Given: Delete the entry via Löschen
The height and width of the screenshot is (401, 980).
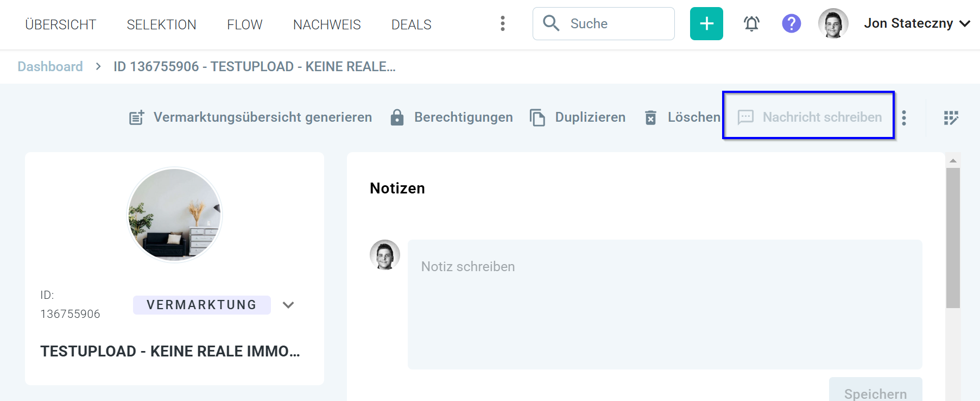Looking at the screenshot, I should (x=694, y=117).
